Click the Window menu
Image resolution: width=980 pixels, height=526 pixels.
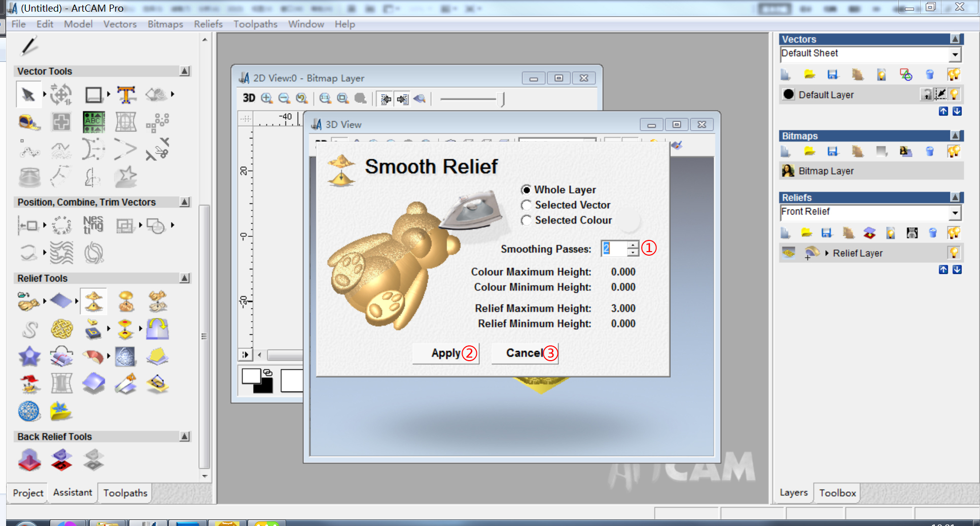coord(306,24)
